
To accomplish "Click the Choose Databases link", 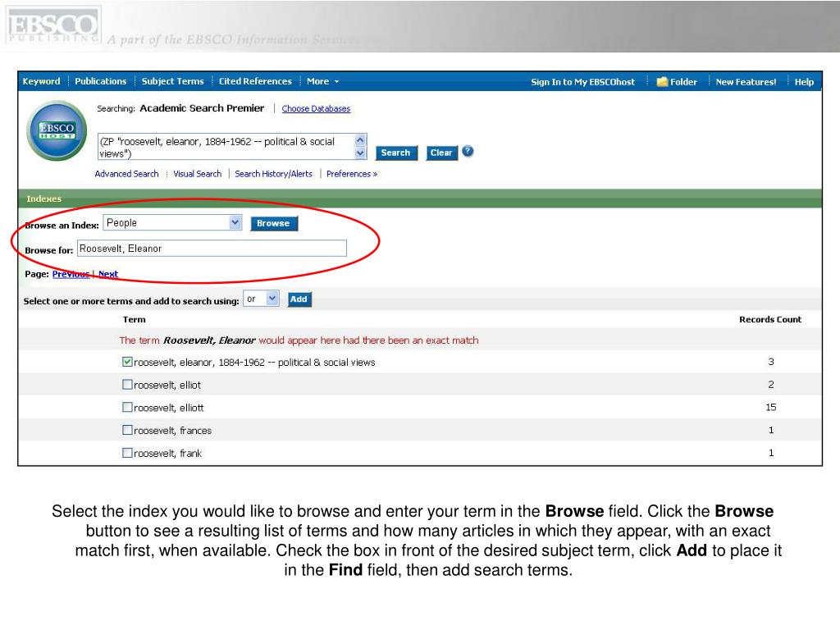I will (316, 109).
